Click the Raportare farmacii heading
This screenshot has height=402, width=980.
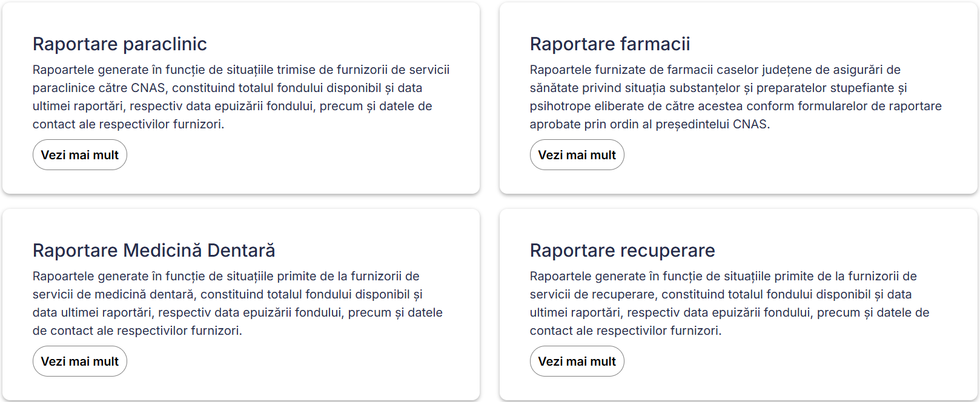(x=610, y=44)
